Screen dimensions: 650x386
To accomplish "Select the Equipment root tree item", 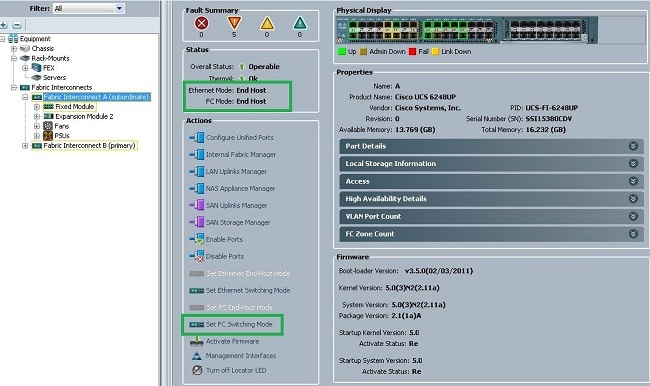I will click(35, 39).
